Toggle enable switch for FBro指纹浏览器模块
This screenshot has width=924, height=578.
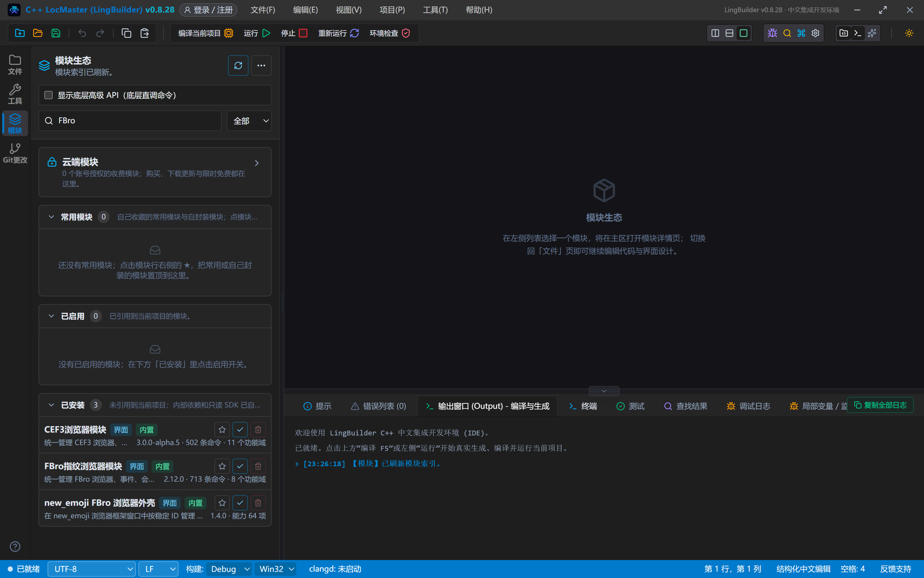point(240,466)
